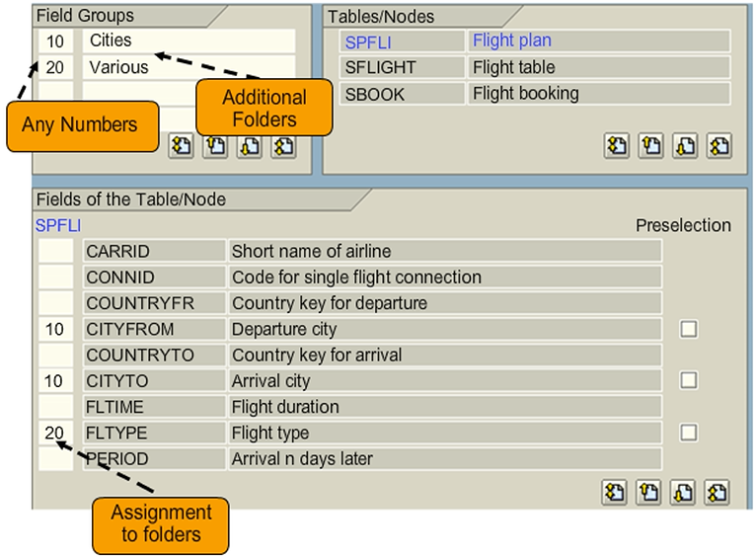Tick the Preselection checkbox for CITYTO
This screenshot has width=756, height=557.
[689, 380]
